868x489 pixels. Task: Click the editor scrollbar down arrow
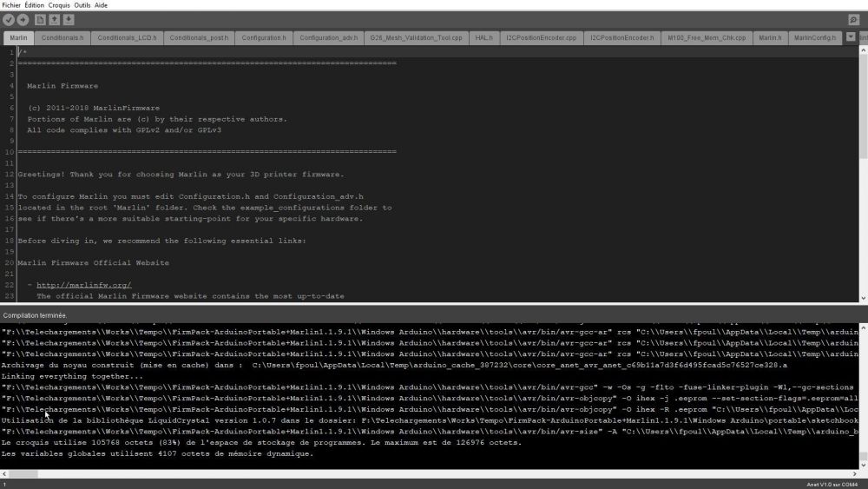click(x=863, y=298)
